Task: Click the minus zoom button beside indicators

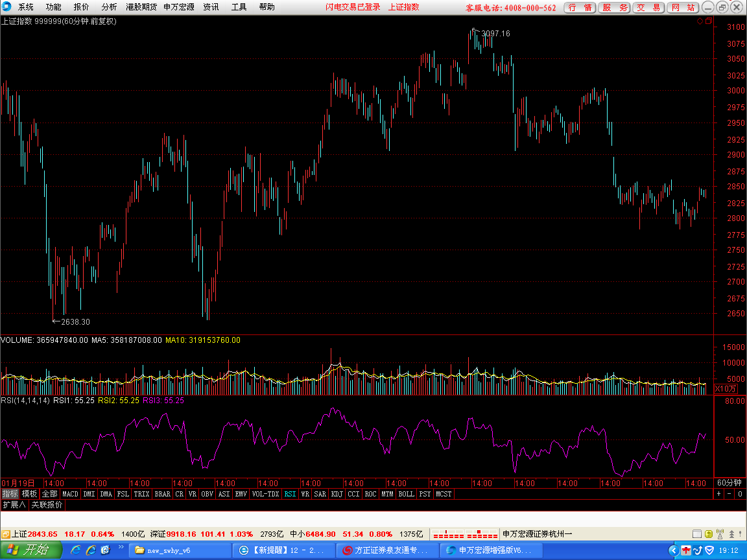Action: point(729,494)
